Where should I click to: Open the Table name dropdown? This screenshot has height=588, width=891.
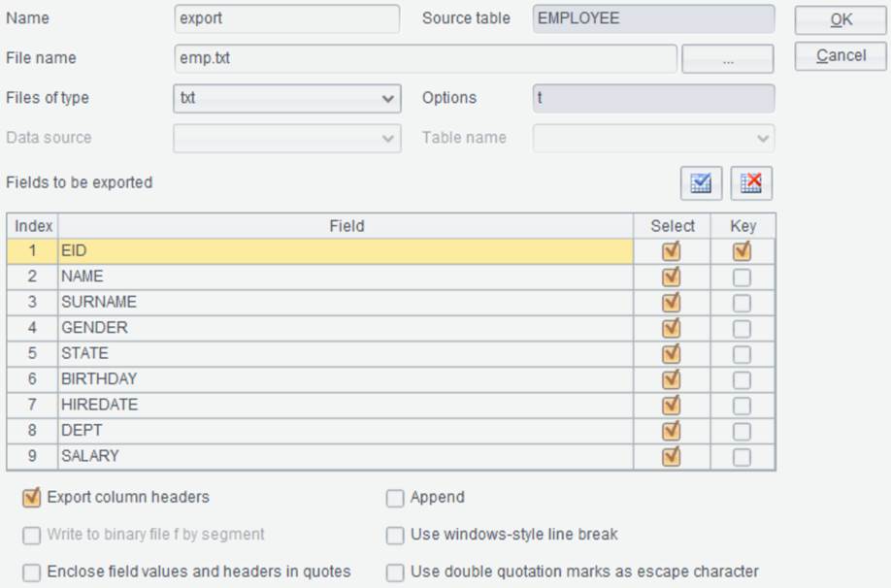[x=653, y=138]
